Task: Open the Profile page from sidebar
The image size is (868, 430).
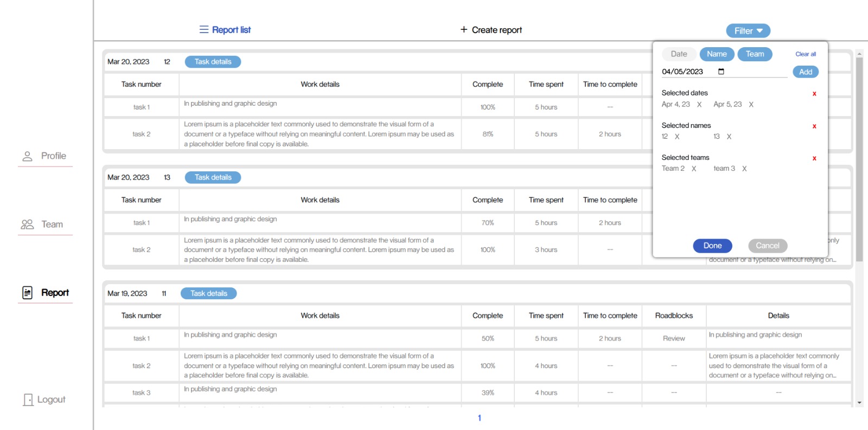Action: click(x=45, y=156)
